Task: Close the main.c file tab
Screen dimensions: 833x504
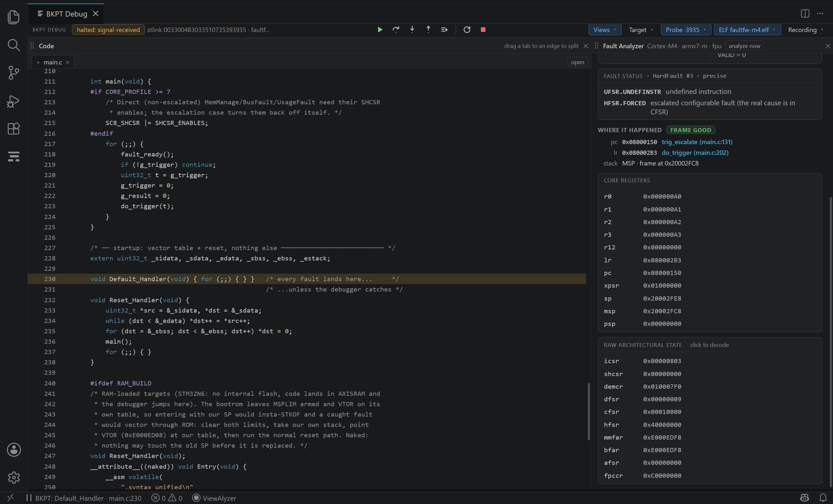Action: (68, 62)
